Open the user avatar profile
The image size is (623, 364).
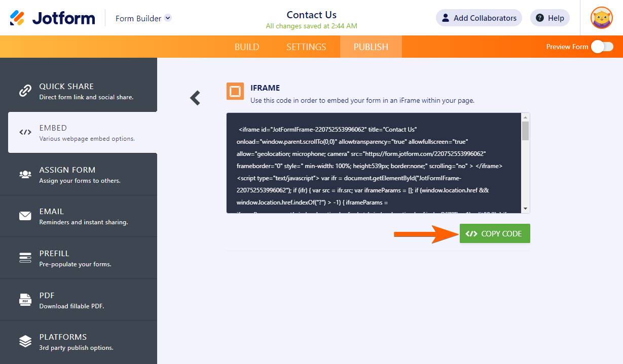(602, 18)
